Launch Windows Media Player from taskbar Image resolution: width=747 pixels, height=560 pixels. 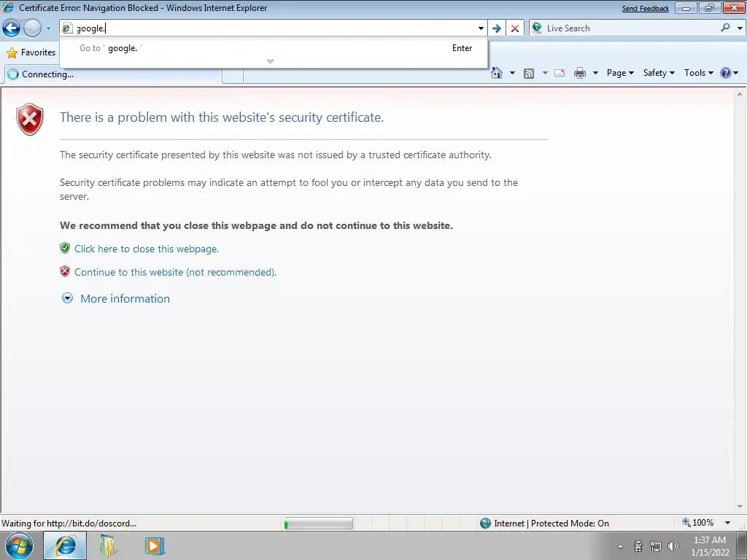pyautogui.click(x=154, y=545)
